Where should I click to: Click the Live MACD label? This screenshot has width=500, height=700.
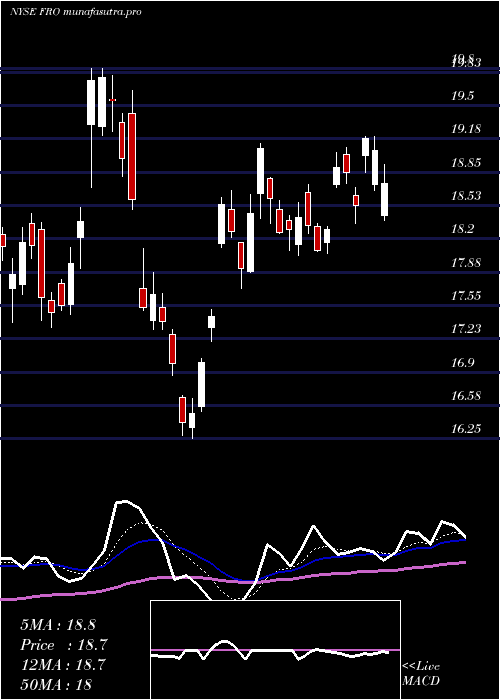pos(421,674)
